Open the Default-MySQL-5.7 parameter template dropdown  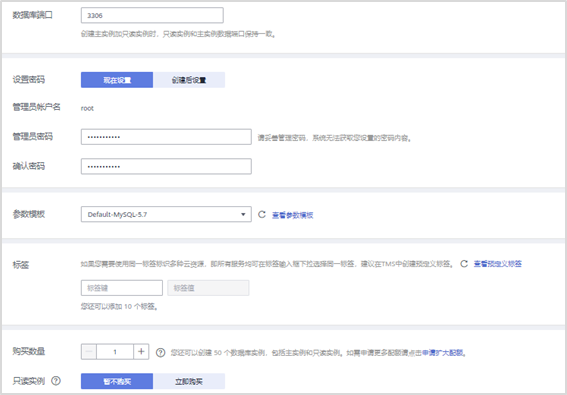click(166, 214)
